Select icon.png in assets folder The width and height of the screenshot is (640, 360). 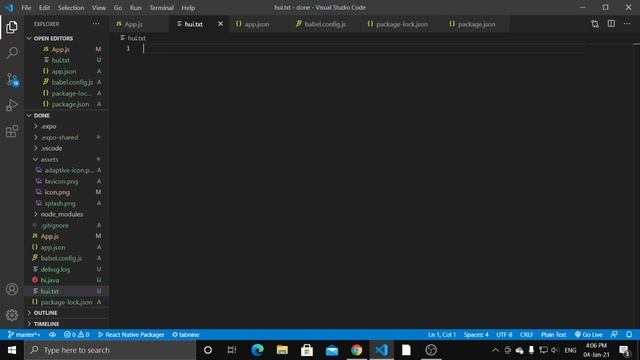coord(57,192)
